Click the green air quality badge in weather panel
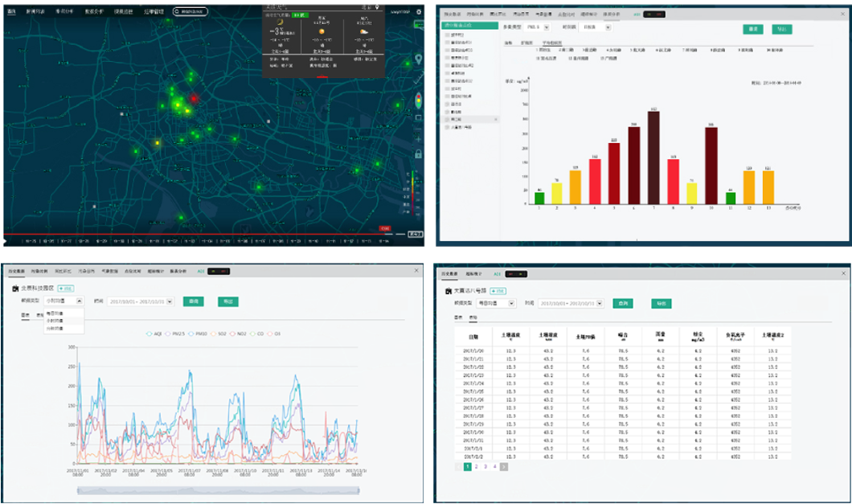 click(x=299, y=14)
